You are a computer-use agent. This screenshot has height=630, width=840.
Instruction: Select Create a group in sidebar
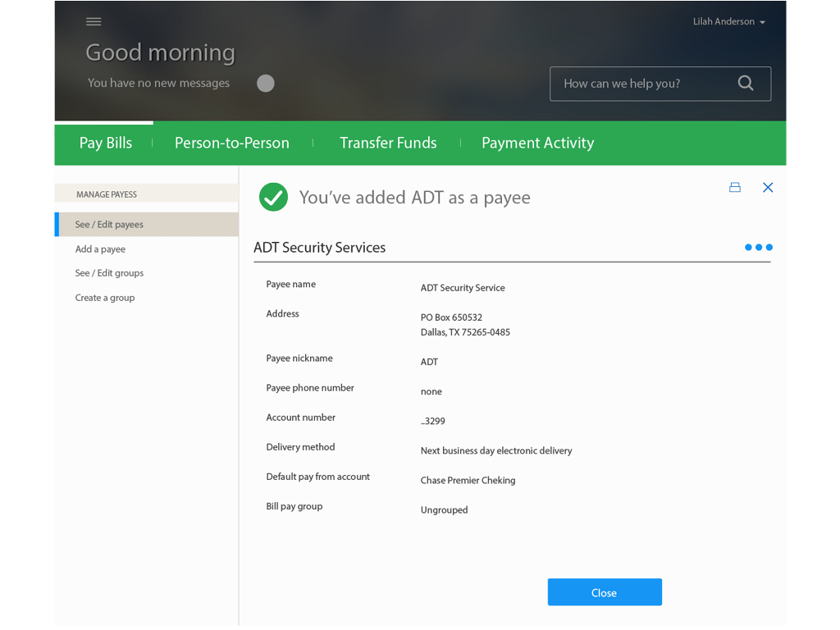pos(105,298)
